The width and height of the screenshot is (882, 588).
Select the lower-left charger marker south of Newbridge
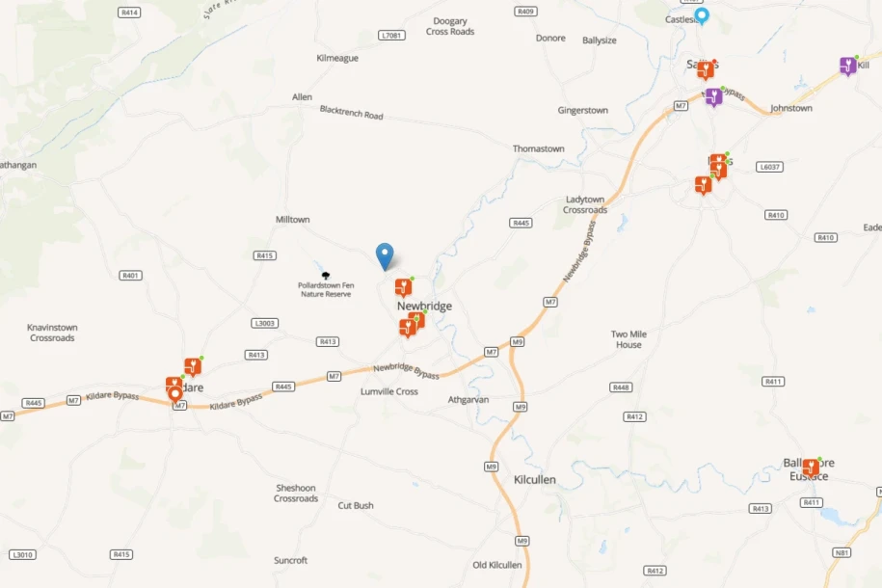point(407,328)
